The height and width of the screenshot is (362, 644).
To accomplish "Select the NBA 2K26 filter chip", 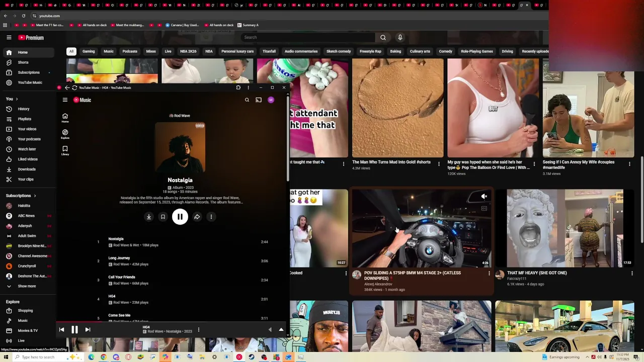I will click(x=189, y=51).
